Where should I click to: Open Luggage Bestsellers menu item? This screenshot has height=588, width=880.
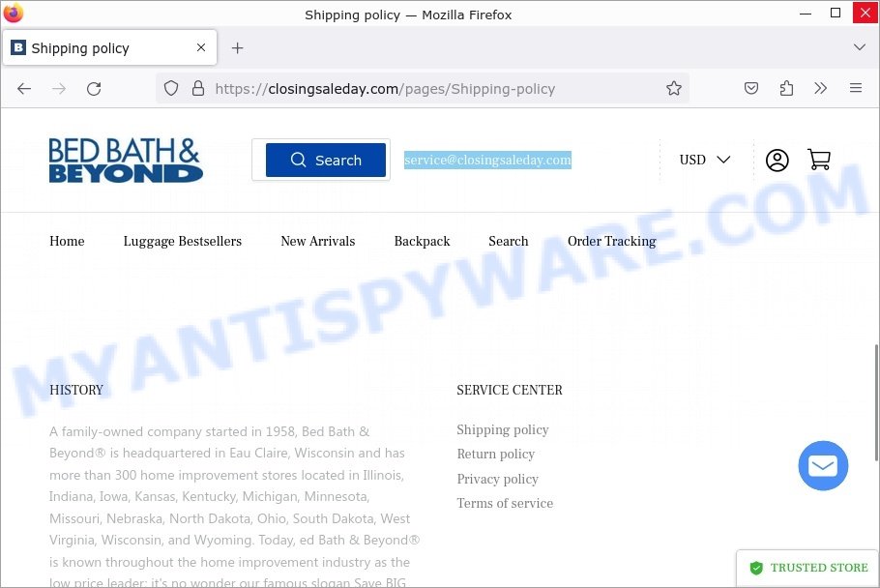183,241
